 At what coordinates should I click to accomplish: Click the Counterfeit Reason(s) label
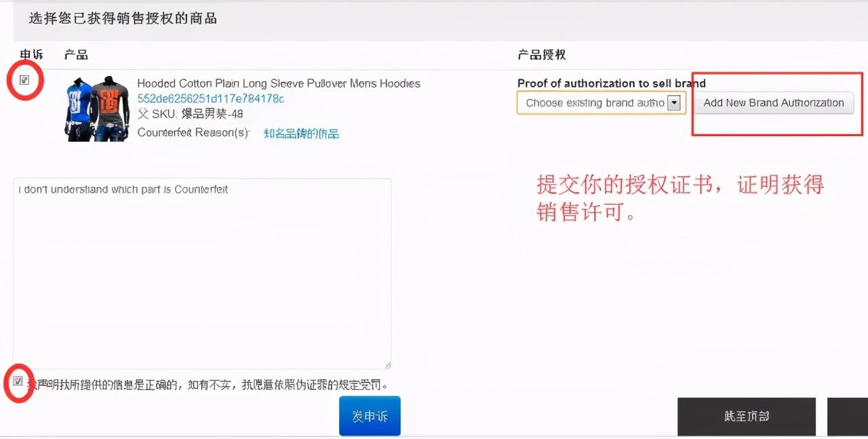pos(193,133)
